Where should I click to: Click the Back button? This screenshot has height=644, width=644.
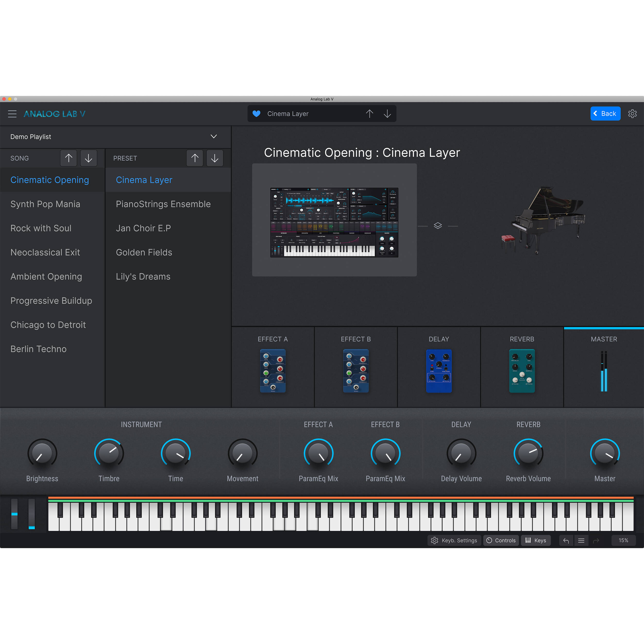pyautogui.click(x=605, y=114)
